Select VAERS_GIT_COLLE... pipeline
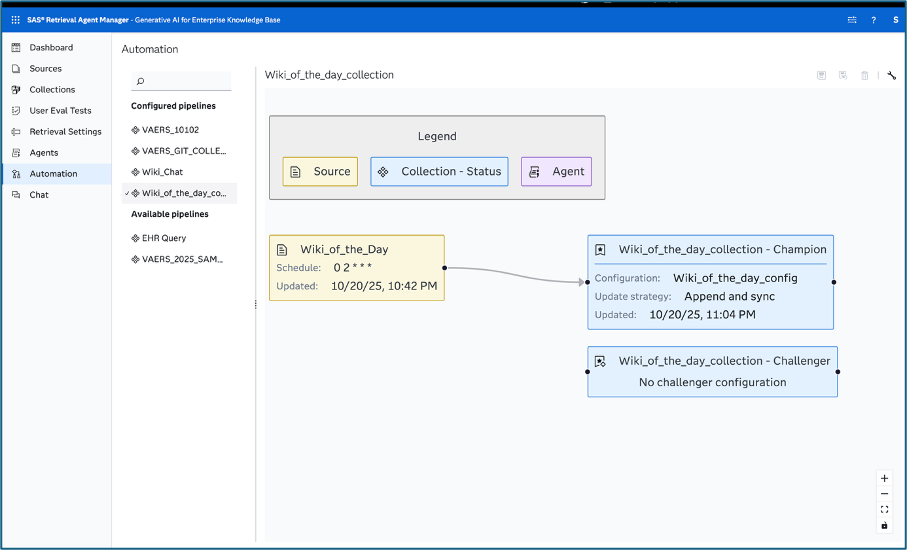The width and height of the screenshot is (908, 550). pyautogui.click(x=179, y=151)
